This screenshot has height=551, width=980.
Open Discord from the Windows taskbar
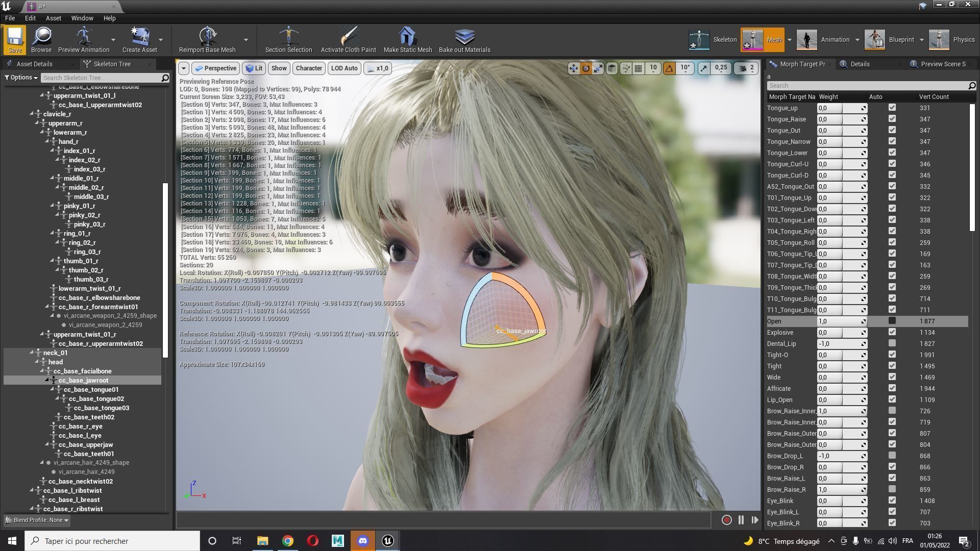[x=362, y=541]
